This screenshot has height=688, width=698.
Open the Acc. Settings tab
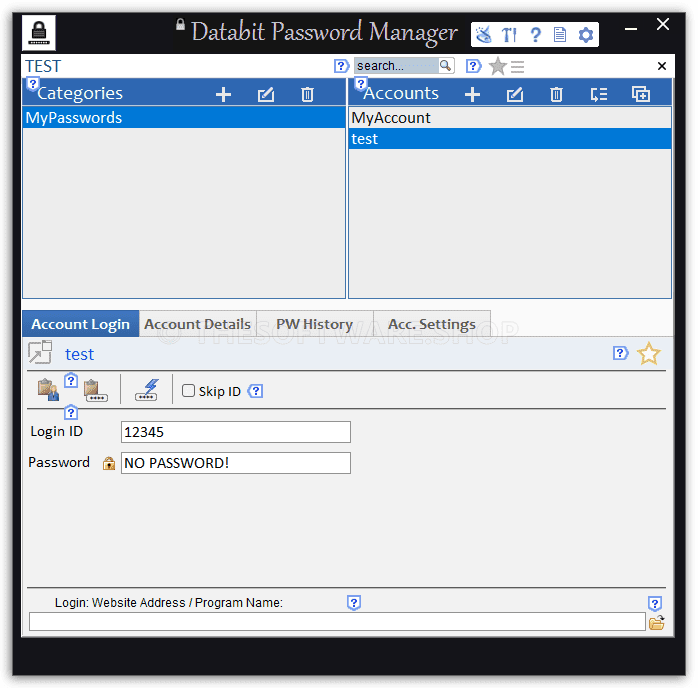tap(432, 324)
